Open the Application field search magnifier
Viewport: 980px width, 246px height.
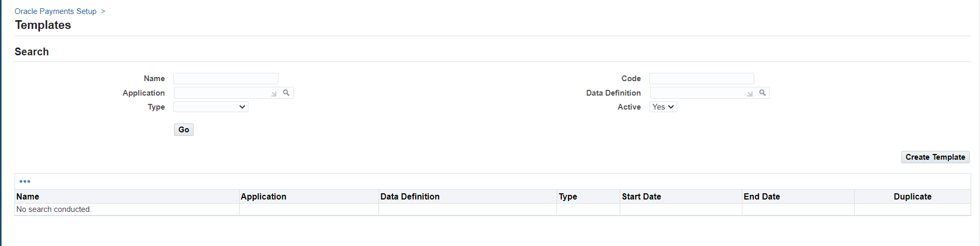click(x=286, y=93)
